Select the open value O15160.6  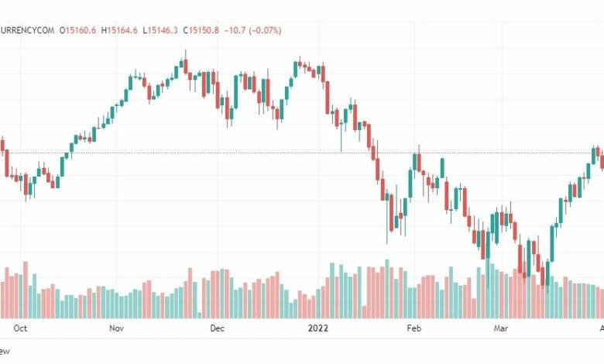pyautogui.click(x=77, y=30)
